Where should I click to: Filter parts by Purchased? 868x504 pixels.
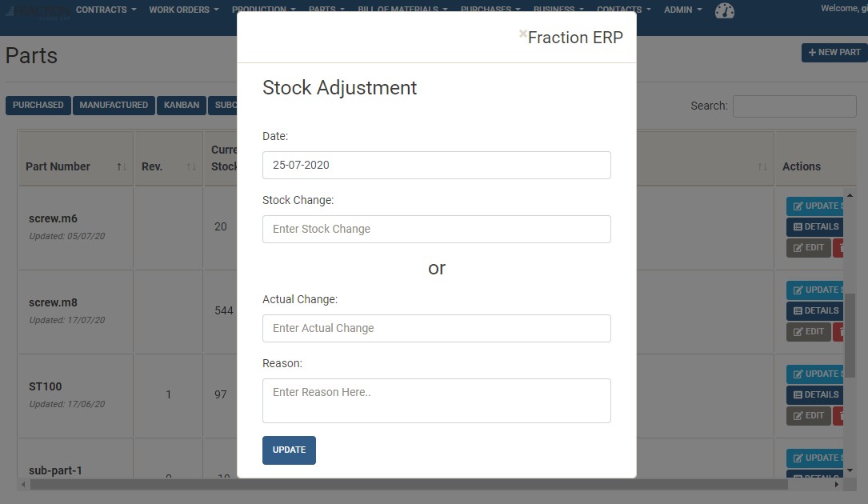38,105
